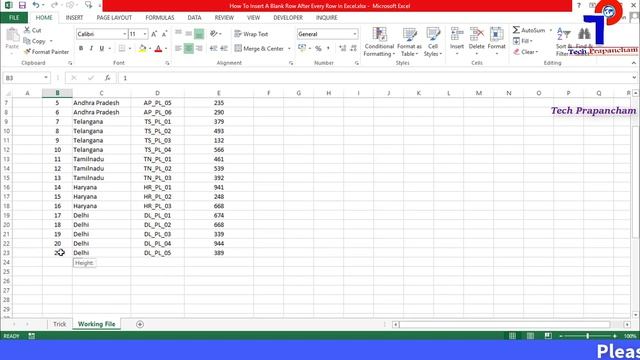The width and height of the screenshot is (640, 360).
Task: Increase font size with the larger A icon
Action: point(154,34)
